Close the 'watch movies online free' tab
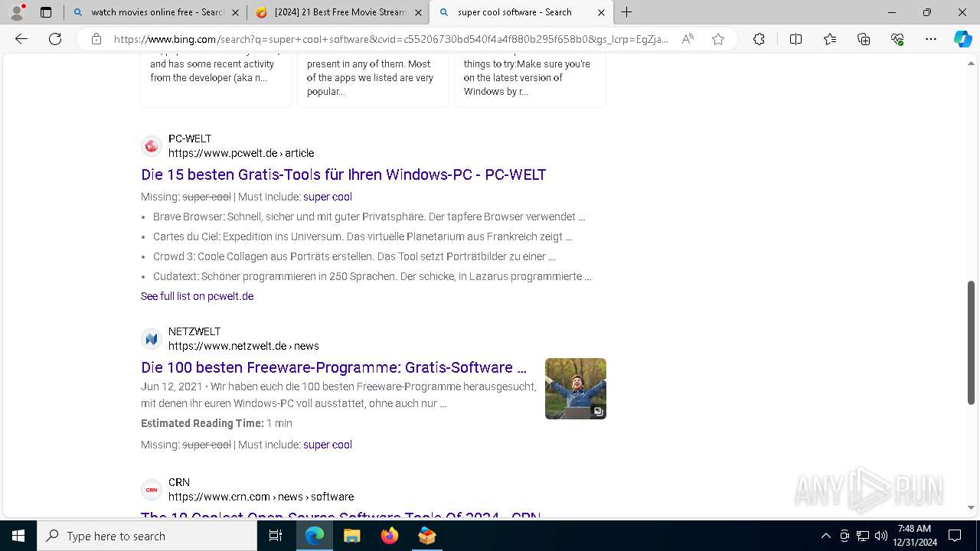The width and height of the screenshot is (980, 551). coord(235,12)
